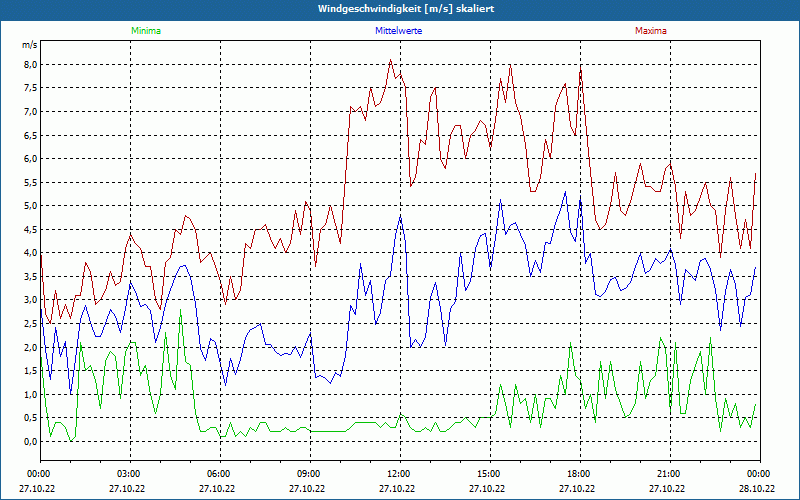Click the '4,0' y-axis value
This screenshot has width=800, height=500.
[30, 253]
